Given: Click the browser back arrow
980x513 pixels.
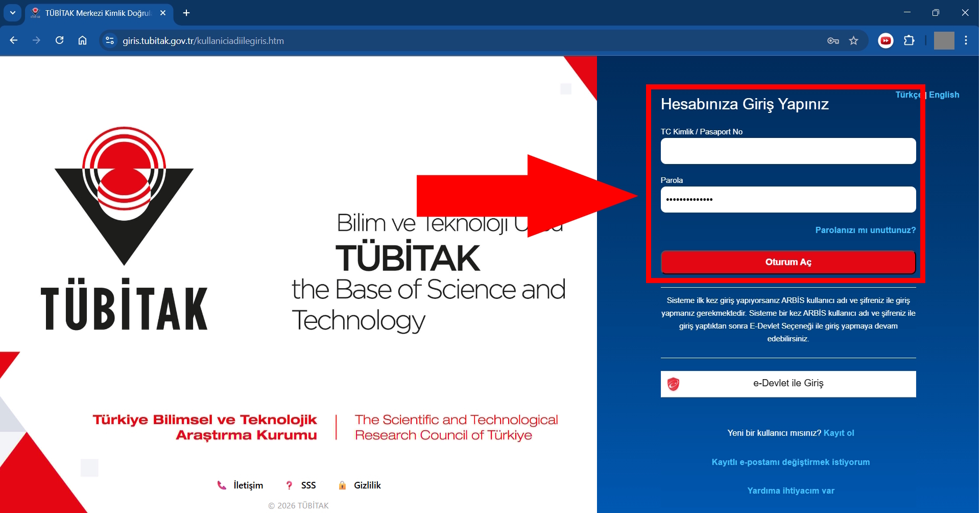Looking at the screenshot, I should click(x=14, y=40).
